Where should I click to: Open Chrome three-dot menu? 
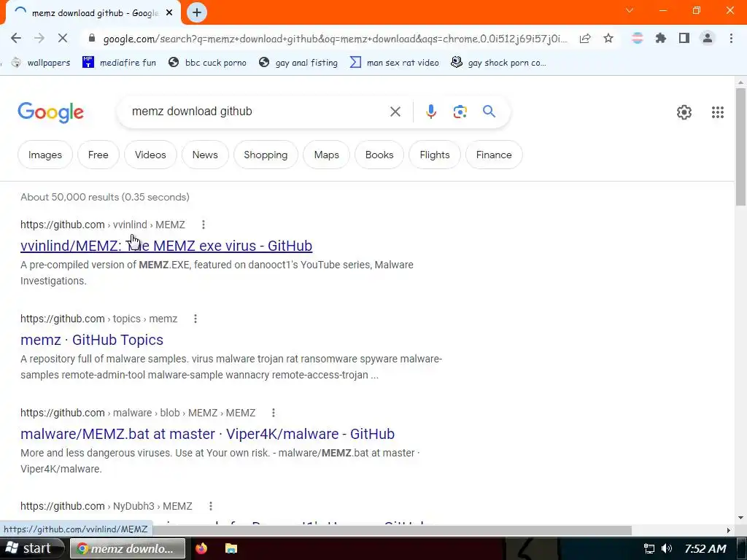(731, 38)
